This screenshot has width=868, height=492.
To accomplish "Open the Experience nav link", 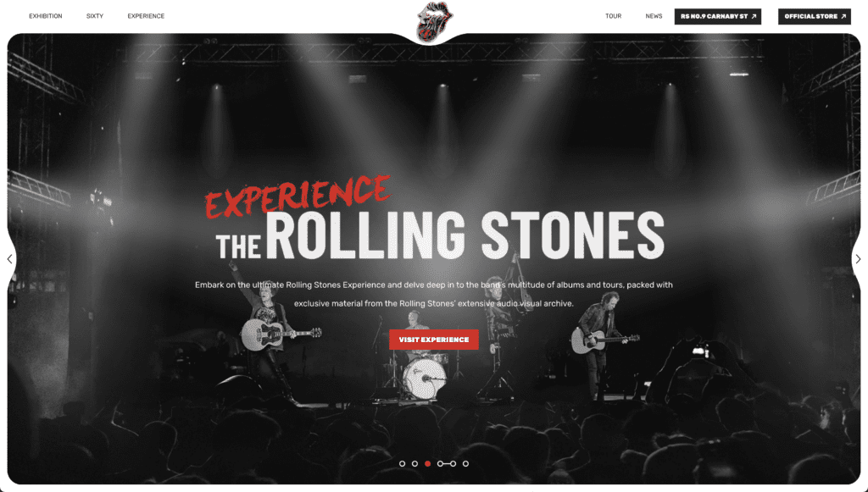I will click(146, 16).
